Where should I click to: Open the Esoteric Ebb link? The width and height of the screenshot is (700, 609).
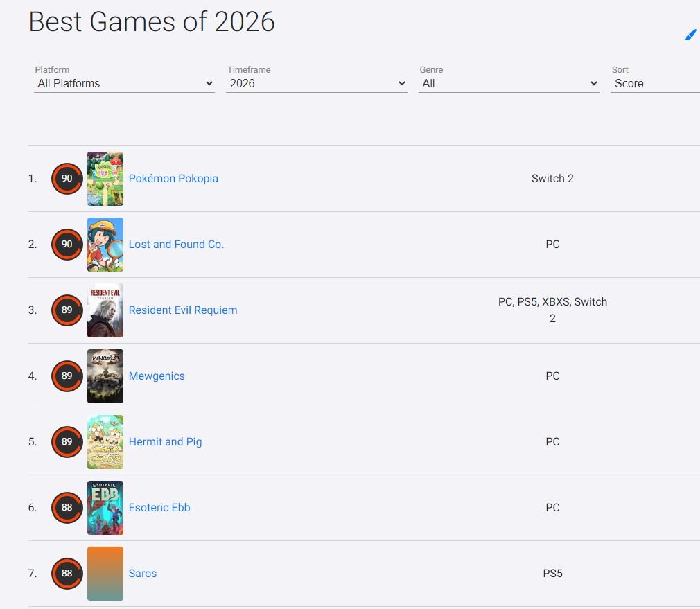pos(159,508)
